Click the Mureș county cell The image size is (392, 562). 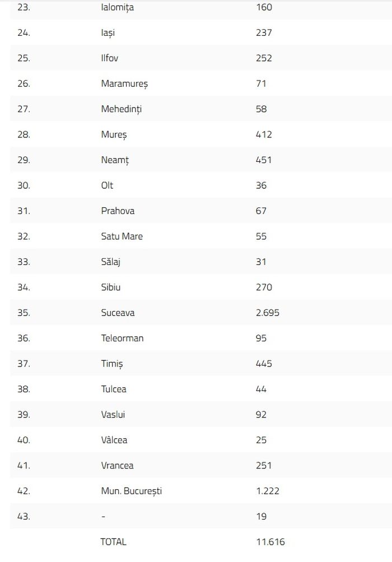pyautogui.click(x=114, y=135)
